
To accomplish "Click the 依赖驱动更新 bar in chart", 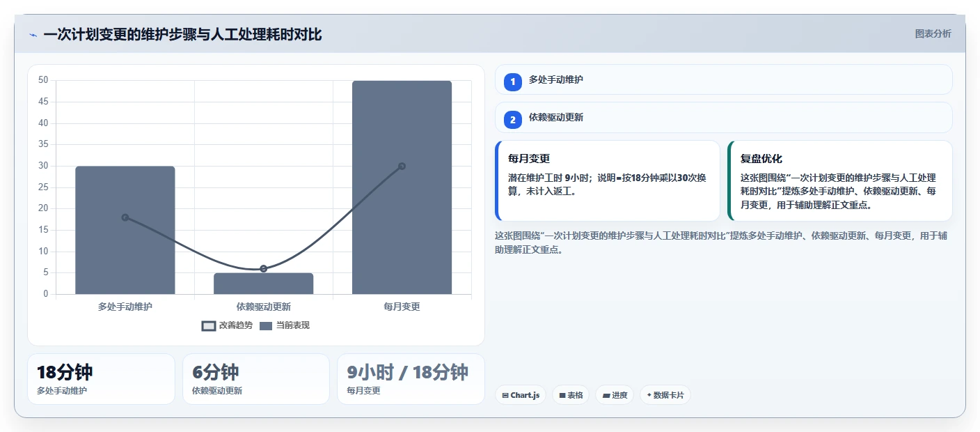I will point(263,284).
